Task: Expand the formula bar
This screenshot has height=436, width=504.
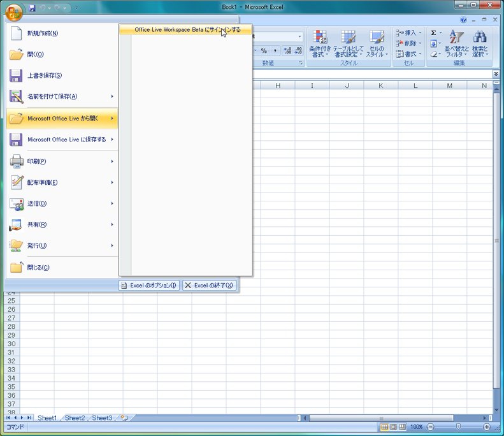Action: 496,75
